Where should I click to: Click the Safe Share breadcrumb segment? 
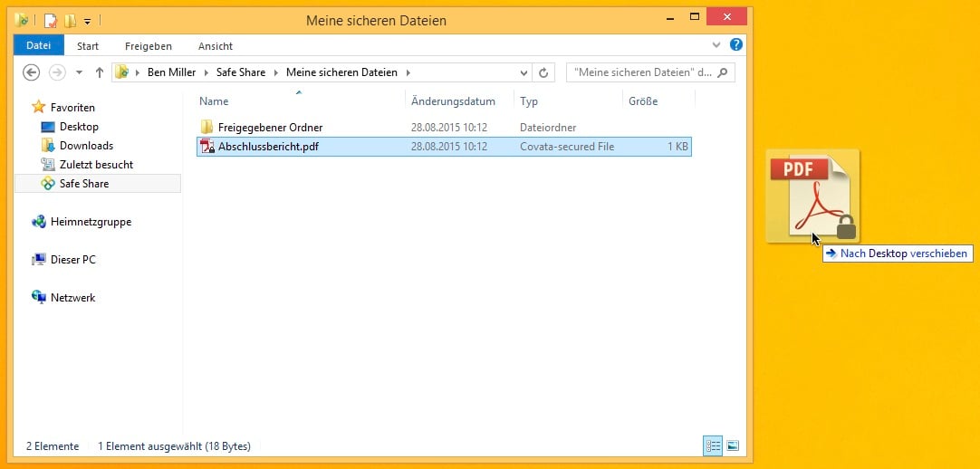[241, 72]
